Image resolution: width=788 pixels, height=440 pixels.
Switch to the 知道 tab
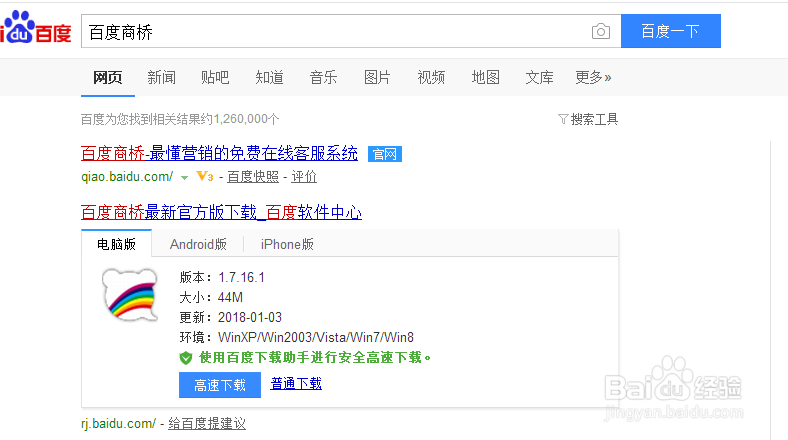(x=269, y=77)
